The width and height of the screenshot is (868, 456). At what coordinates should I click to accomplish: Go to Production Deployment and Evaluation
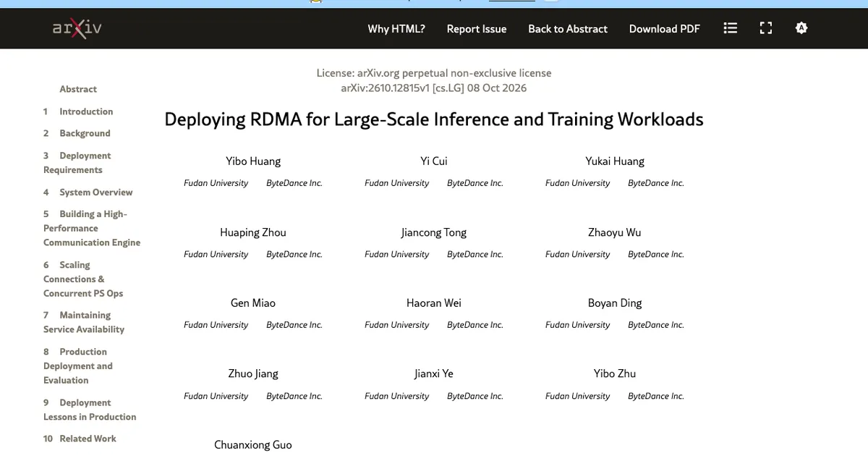point(78,366)
